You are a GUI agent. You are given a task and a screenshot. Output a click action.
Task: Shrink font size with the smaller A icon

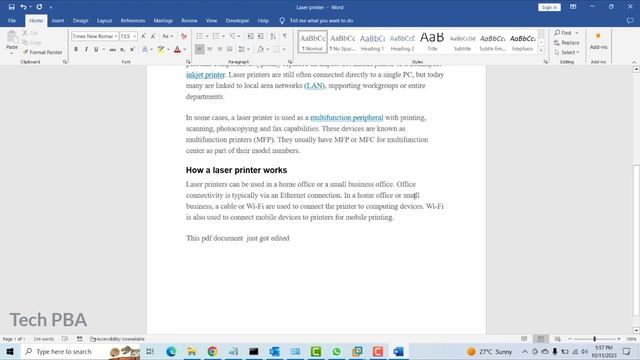153,36
